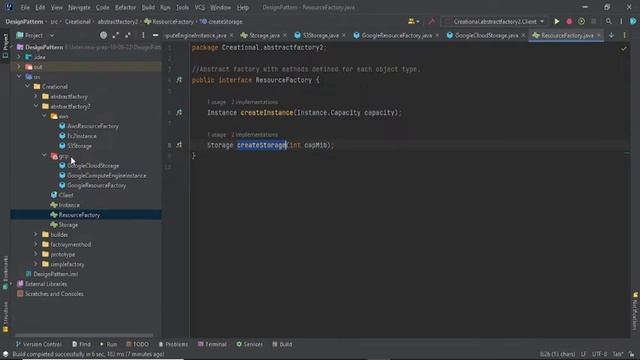Click the read-only lock icon in status bar
640x360 pixels.
[631, 354]
